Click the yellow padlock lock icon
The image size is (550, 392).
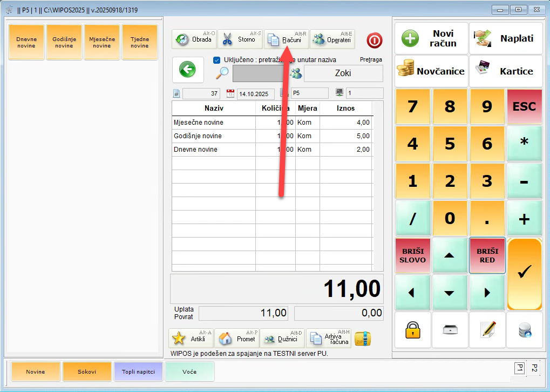(x=412, y=330)
